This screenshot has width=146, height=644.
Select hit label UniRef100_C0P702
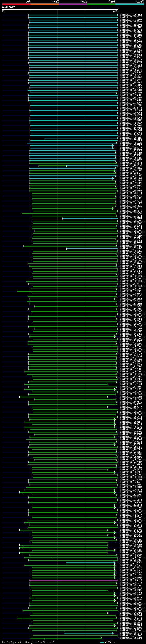(131, 75)
